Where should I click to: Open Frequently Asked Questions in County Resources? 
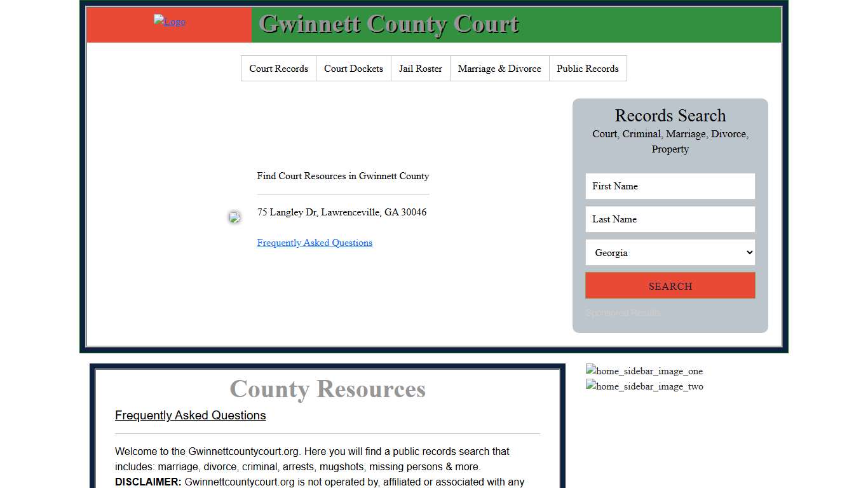tap(190, 415)
